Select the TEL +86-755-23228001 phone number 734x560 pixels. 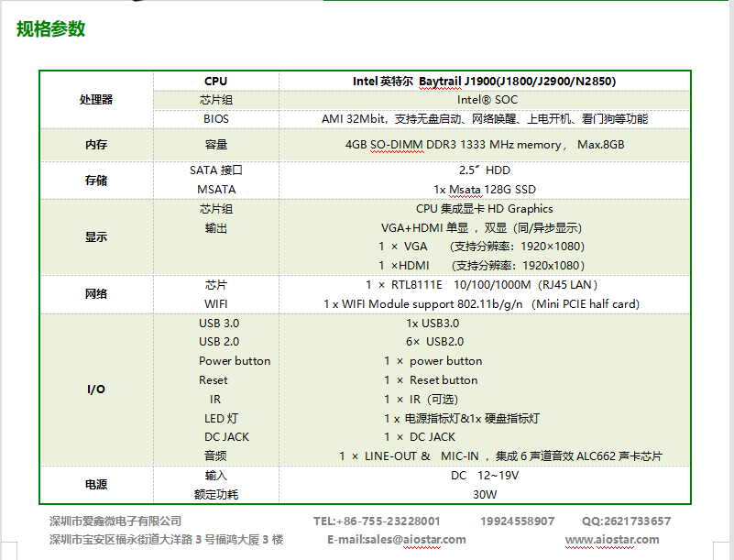pyautogui.click(x=377, y=521)
